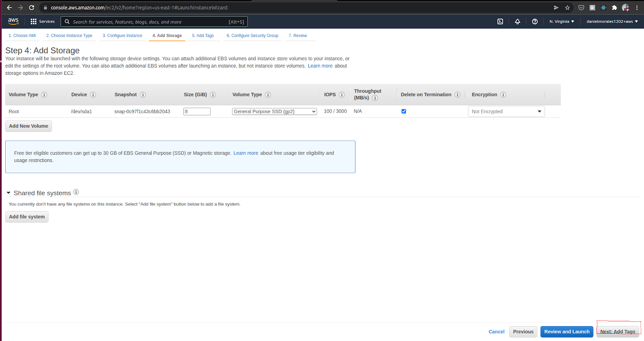
Task: Show info for the Size (GiB) column
Action: 213,95
